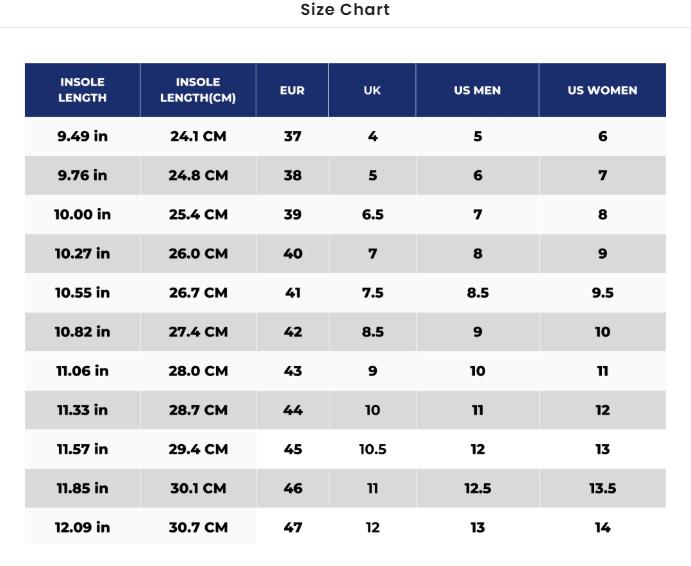
Task: Click the 9.49 in insole length cell
Action: 82,136
